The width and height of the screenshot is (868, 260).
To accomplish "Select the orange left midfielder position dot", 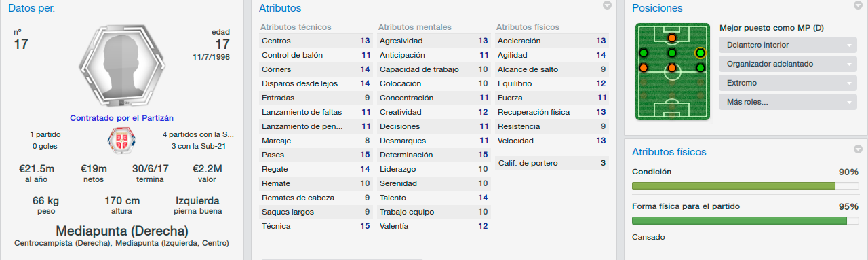I will click(x=643, y=68).
